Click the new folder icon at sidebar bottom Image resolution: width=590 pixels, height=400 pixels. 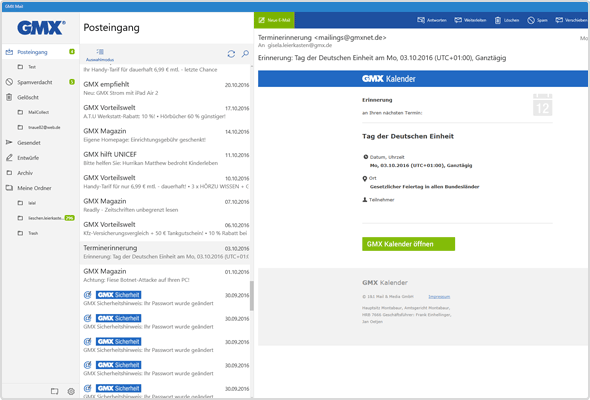[55, 391]
